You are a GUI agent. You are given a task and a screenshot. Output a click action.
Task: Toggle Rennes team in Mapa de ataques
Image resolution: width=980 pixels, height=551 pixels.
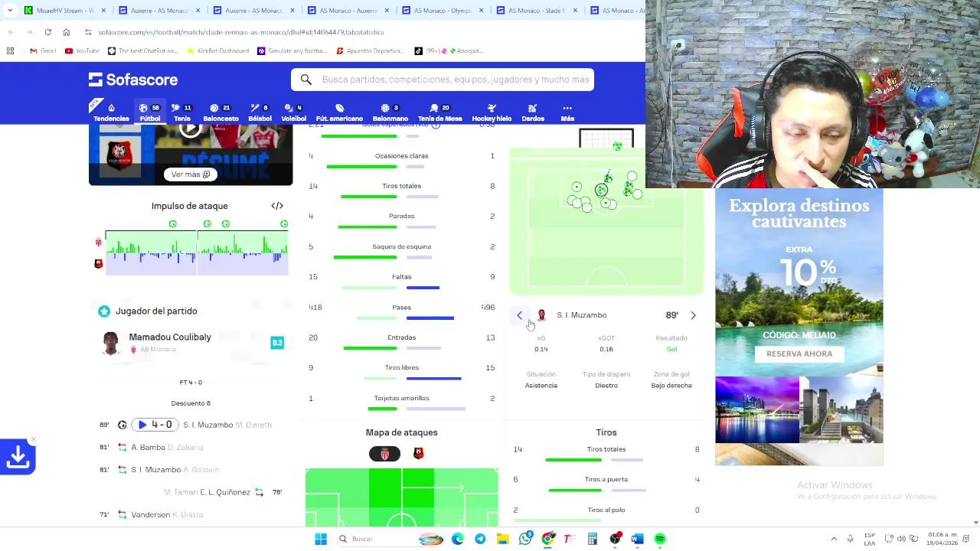(418, 454)
